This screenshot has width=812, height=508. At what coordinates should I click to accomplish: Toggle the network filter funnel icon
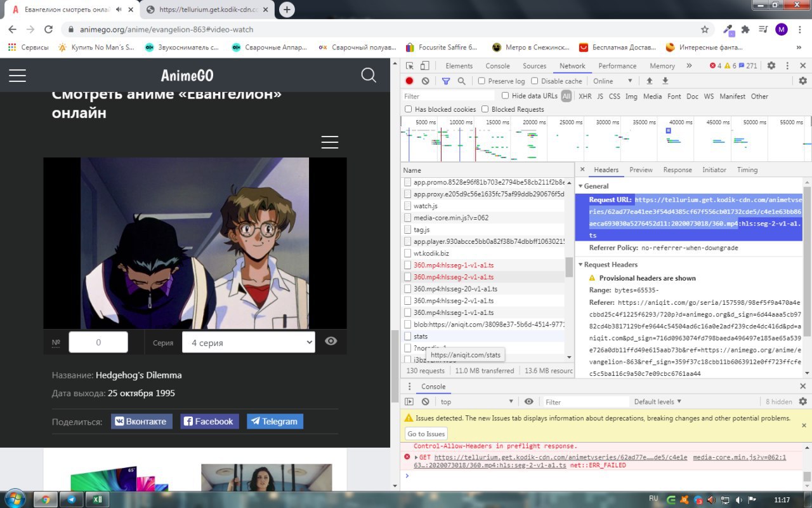[x=446, y=81]
